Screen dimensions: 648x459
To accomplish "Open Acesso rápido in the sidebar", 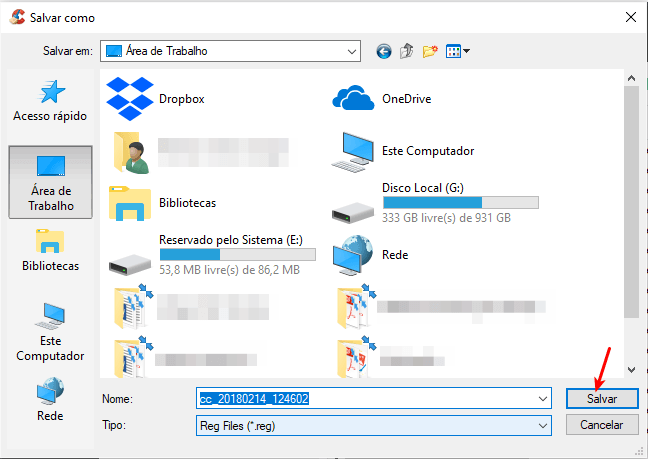I will 50,101.
